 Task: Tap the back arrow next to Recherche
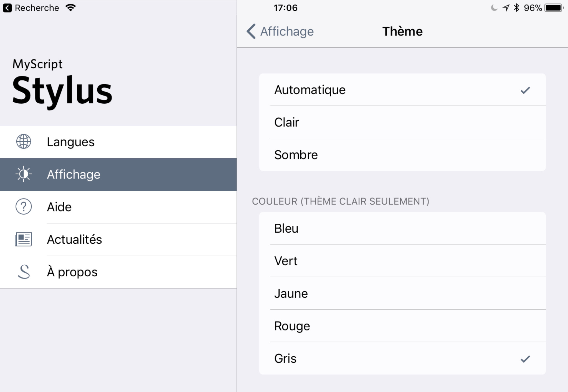click(x=7, y=8)
